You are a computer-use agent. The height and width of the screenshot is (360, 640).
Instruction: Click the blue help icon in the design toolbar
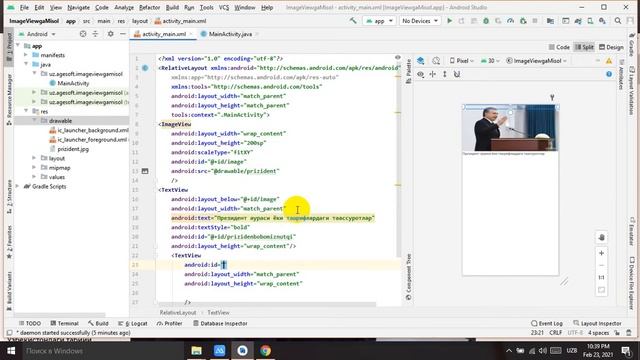point(609,74)
